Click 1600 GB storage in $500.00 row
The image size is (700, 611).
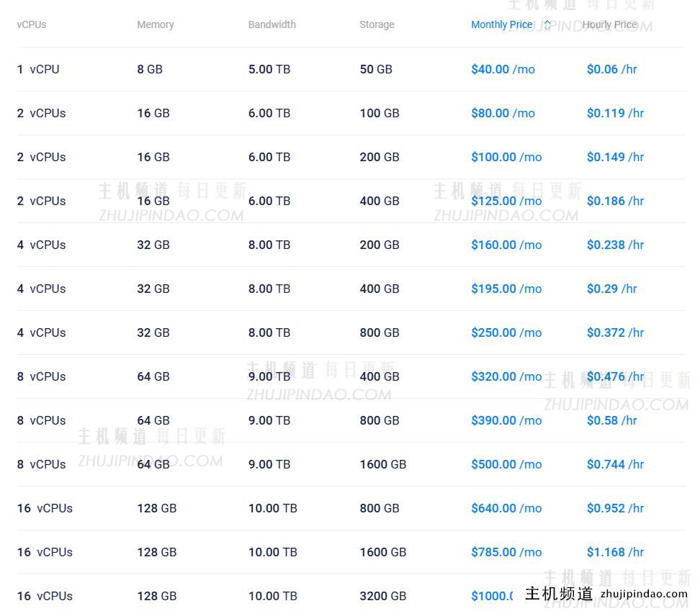[383, 465]
